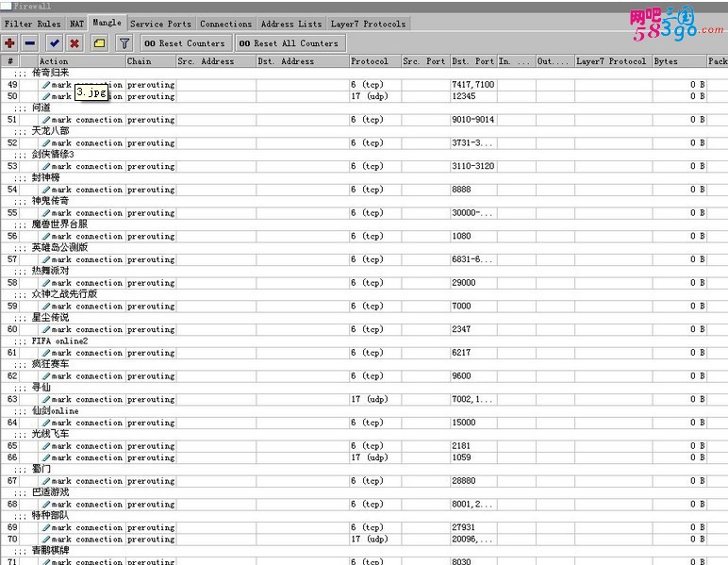The width and height of the screenshot is (728, 565).
Task: Select Dst. Port value 9010-9014
Action: 473,119
